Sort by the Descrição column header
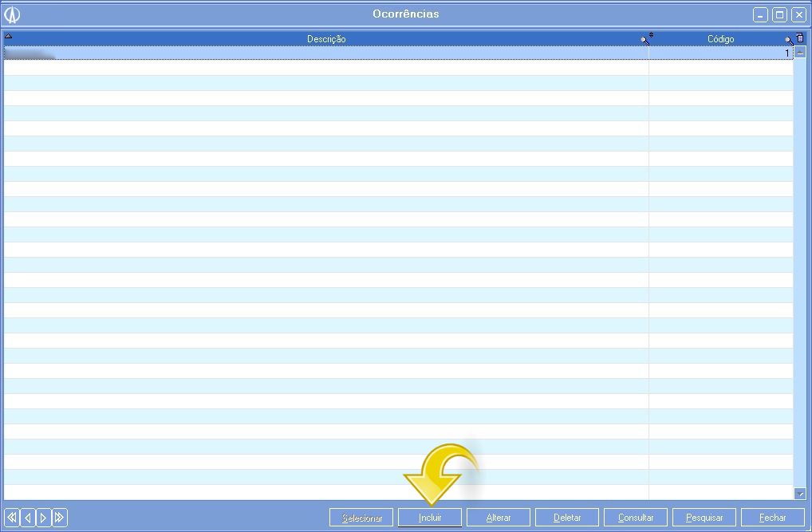The width and height of the screenshot is (812, 532). pos(326,39)
